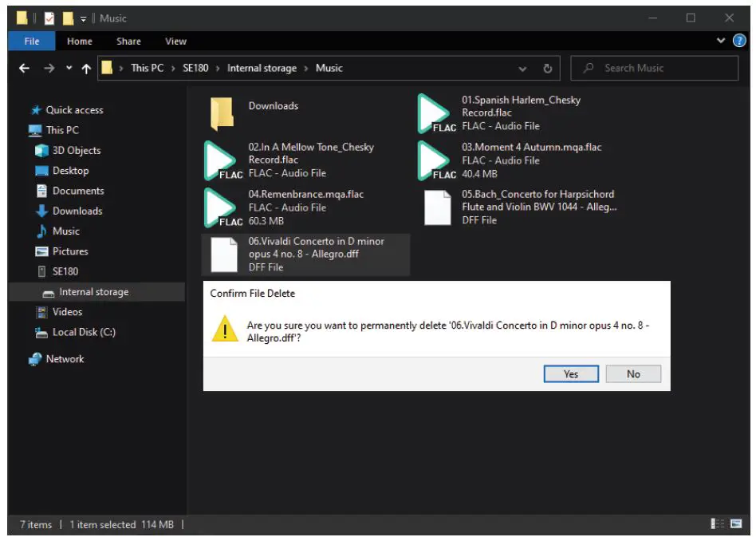756x537 pixels.
Task: Click the Search Music field
Action: tap(654, 68)
